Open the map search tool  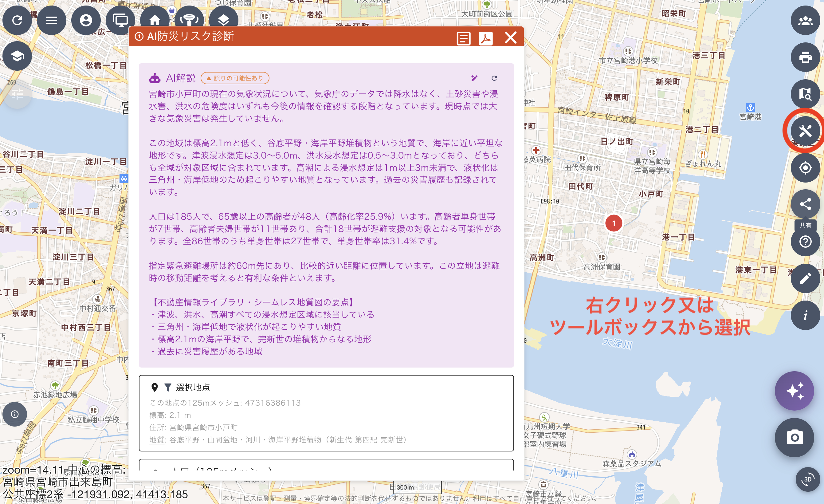(x=805, y=95)
